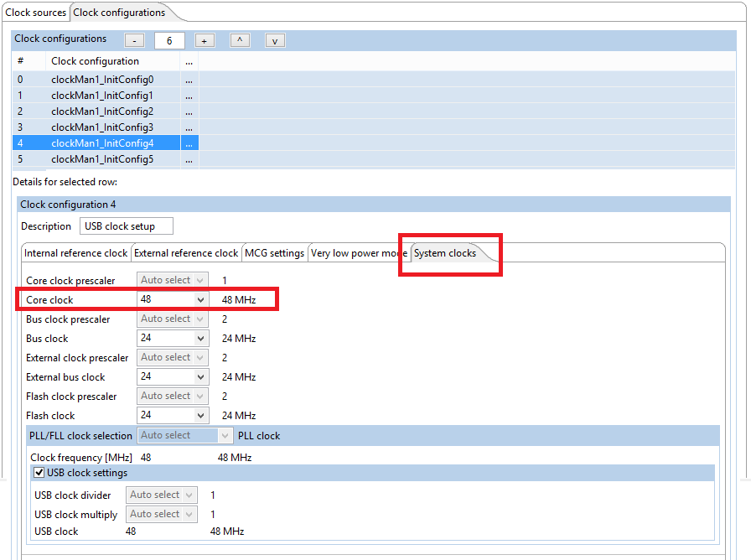Move configuration up with caret button
Viewport: 751px width, 560px height.
pyautogui.click(x=240, y=40)
